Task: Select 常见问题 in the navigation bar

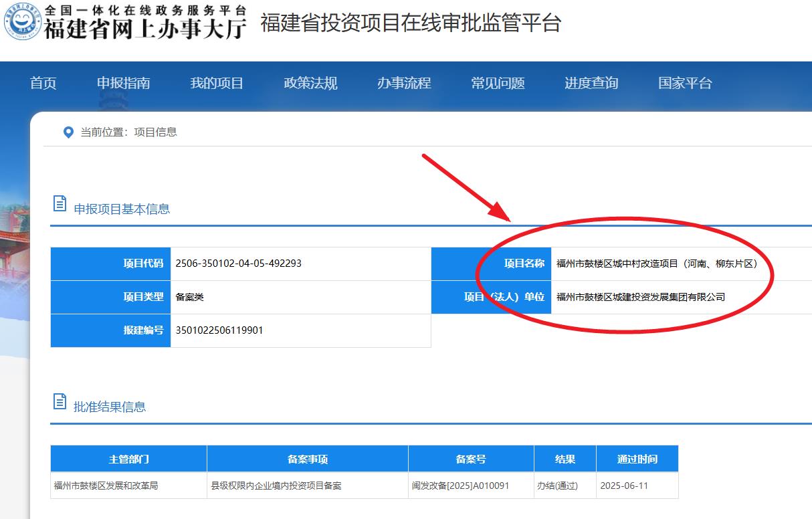Action: 498,83
